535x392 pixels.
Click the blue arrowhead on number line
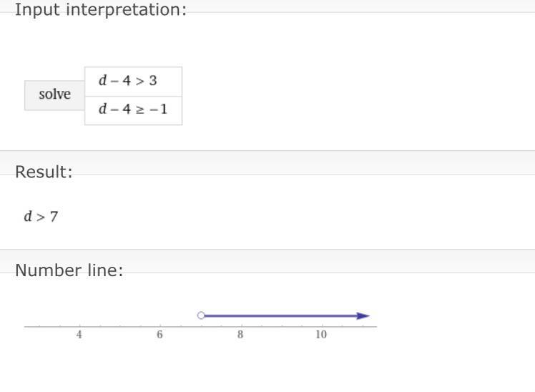click(x=363, y=315)
